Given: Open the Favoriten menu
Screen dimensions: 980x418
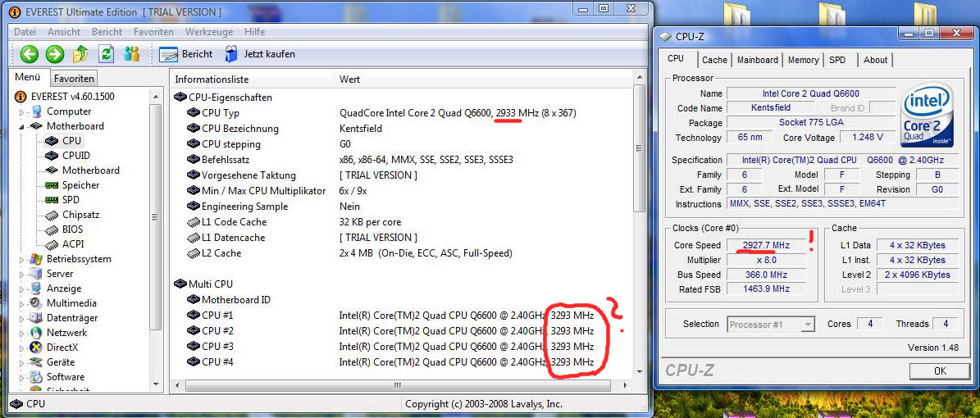Looking at the screenshot, I should [153, 32].
